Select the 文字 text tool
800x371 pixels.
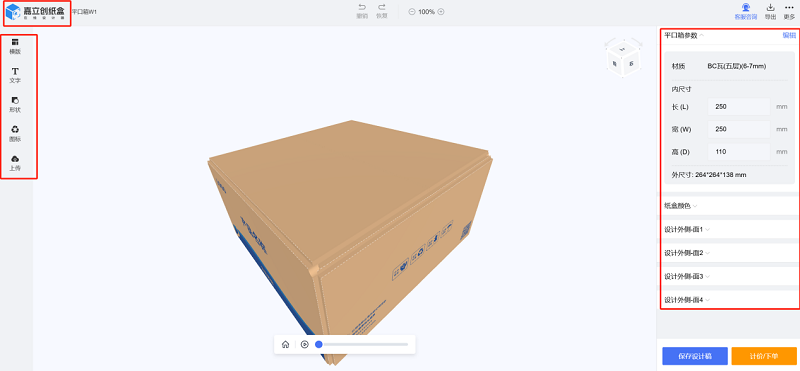click(x=15, y=75)
